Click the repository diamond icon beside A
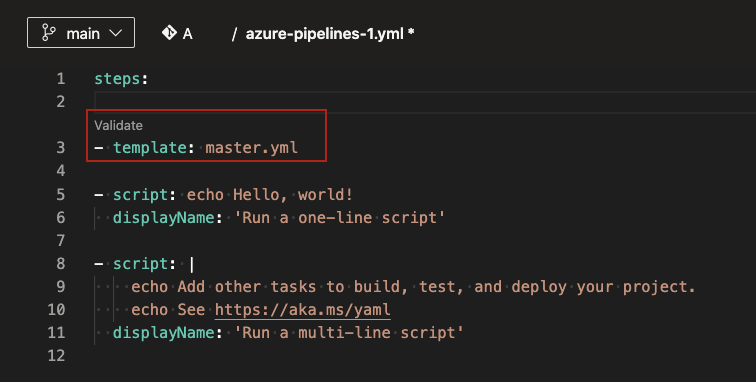The width and height of the screenshot is (756, 382). [x=169, y=33]
